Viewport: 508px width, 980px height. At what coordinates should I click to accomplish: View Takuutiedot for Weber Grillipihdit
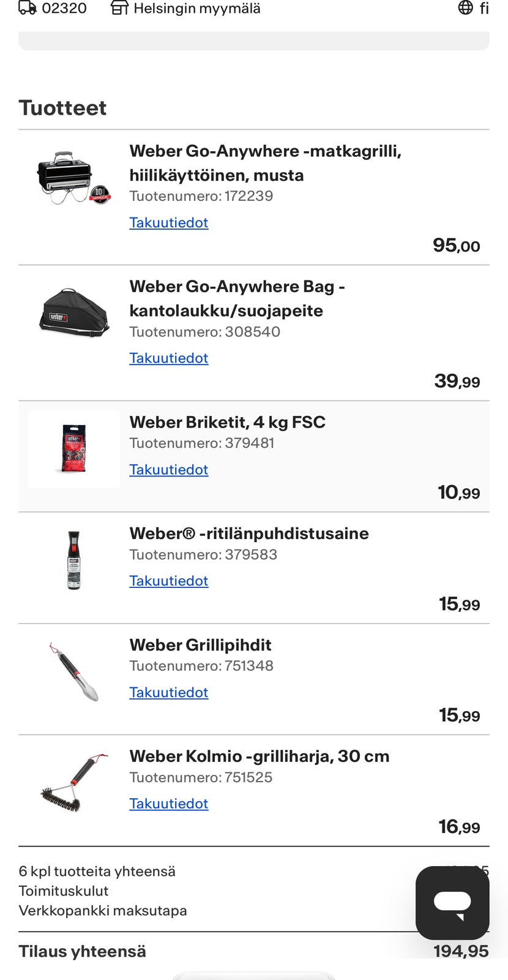(x=169, y=692)
